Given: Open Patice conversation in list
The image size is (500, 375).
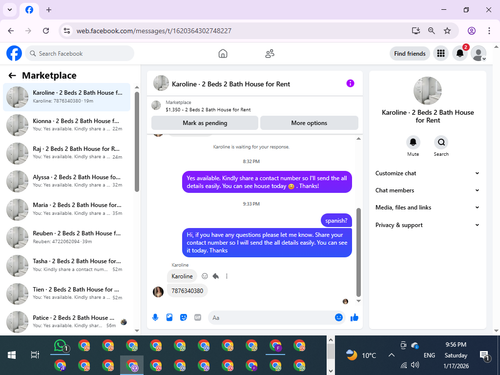Looking at the screenshot, I should point(67,321).
